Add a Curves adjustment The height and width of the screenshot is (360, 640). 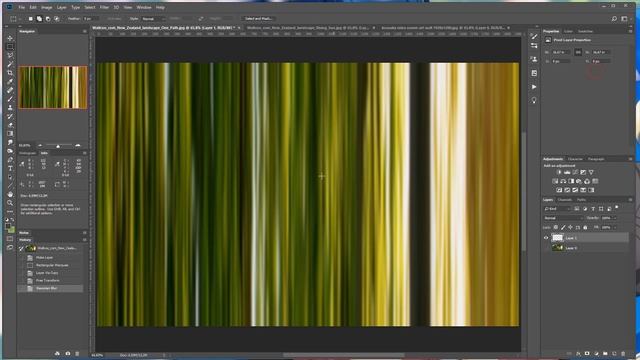(x=575, y=172)
